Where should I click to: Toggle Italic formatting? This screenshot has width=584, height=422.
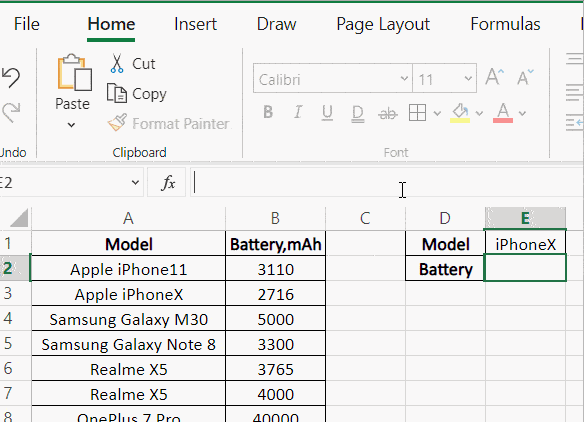coord(298,112)
